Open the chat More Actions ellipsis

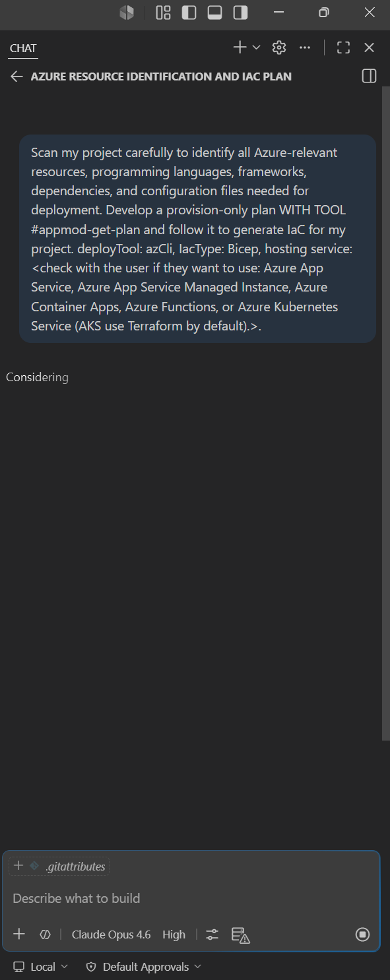[x=305, y=47]
